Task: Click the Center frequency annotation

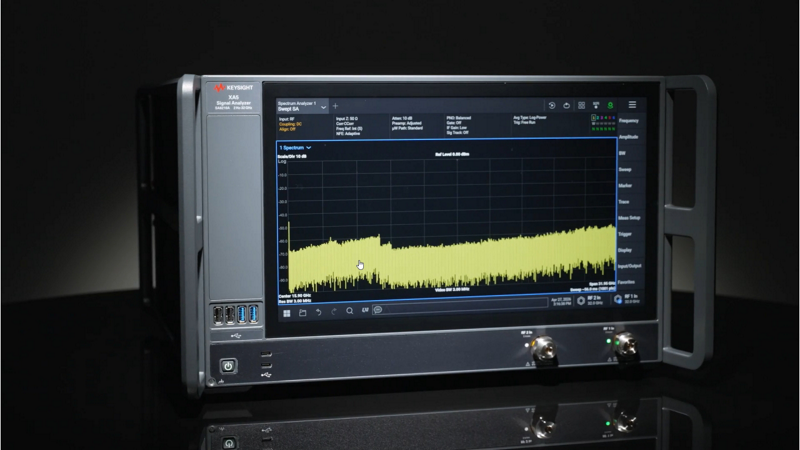Action: tap(294, 296)
